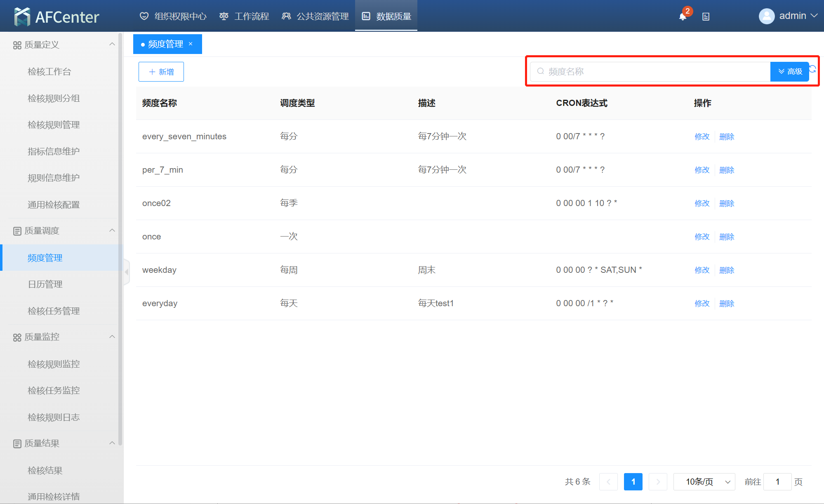Click the admin user avatar icon
Viewport: 824px width, 504px height.
click(766, 16)
